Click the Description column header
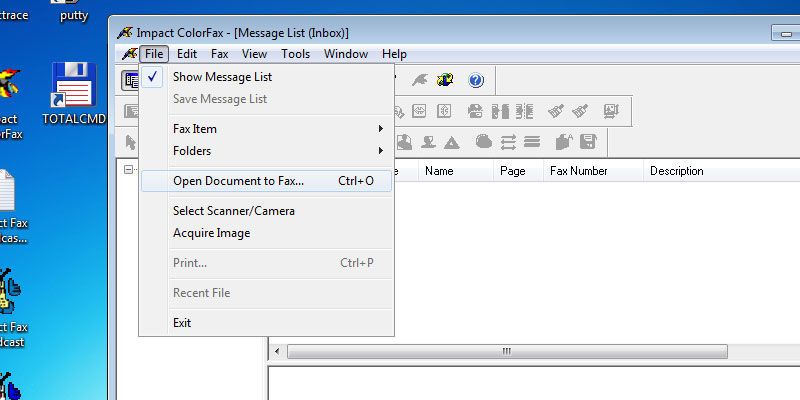Screen dimensions: 800x400 [x=677, y=171]
